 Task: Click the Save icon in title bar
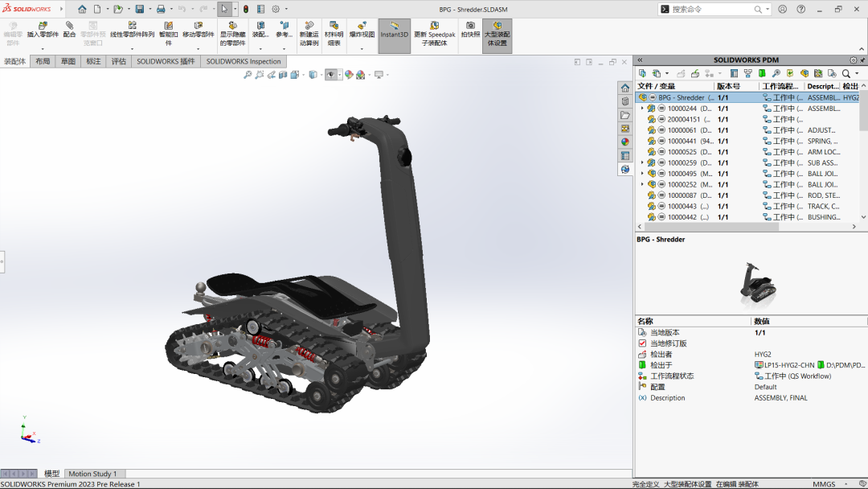(x=140, y=9)
